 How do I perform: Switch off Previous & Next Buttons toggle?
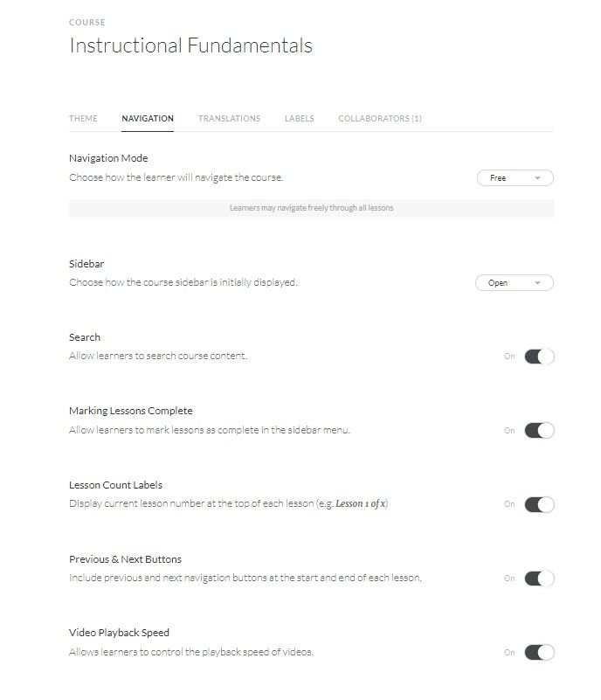click(x=539, y=579)
